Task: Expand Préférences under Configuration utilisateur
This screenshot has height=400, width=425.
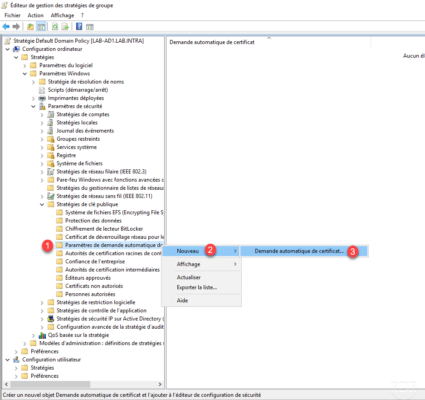Action: [x=16, y=376]
